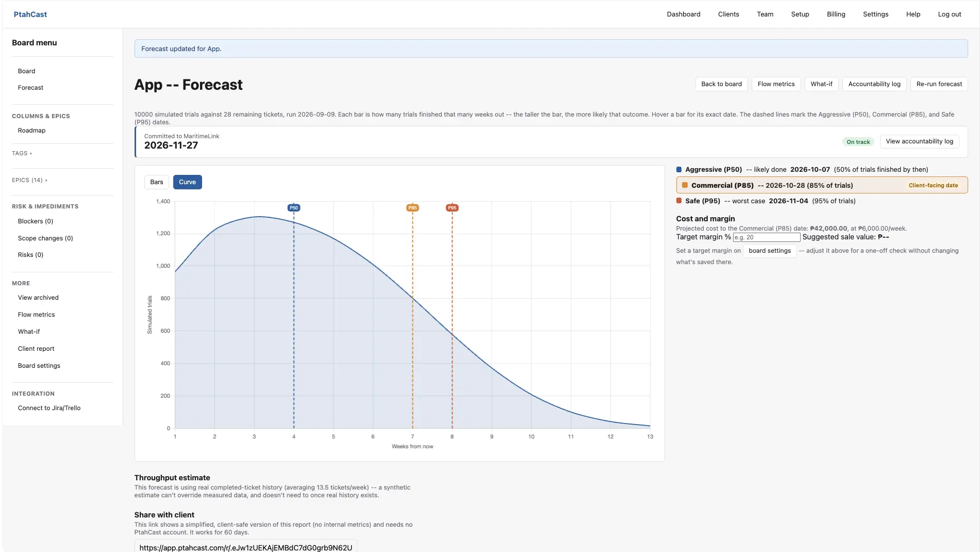Screen dimensions: 980x552
Task: Click the share link URL field
Action: click(245, 547)
